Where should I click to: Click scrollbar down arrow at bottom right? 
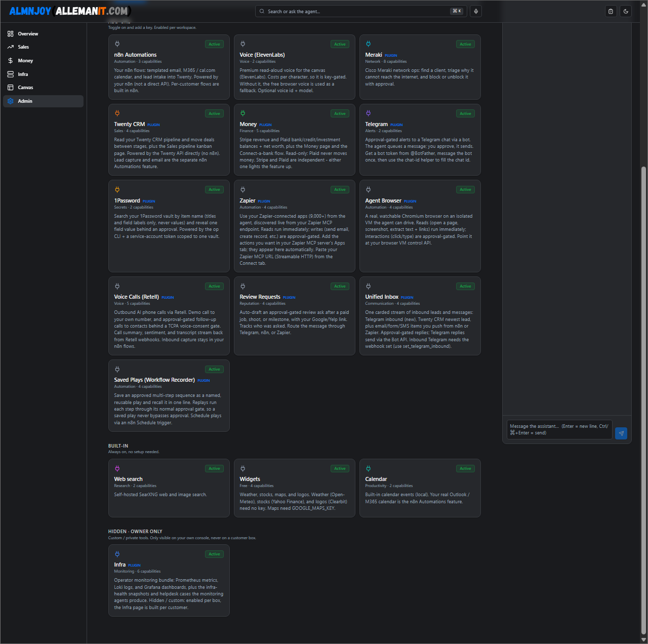[x=643, y=639]
